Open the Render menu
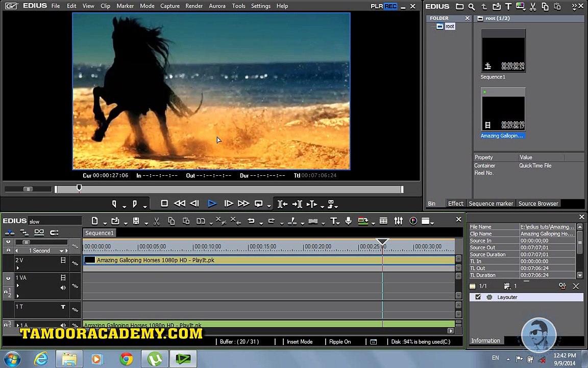The image size is (588, 368). pos(194,6)
